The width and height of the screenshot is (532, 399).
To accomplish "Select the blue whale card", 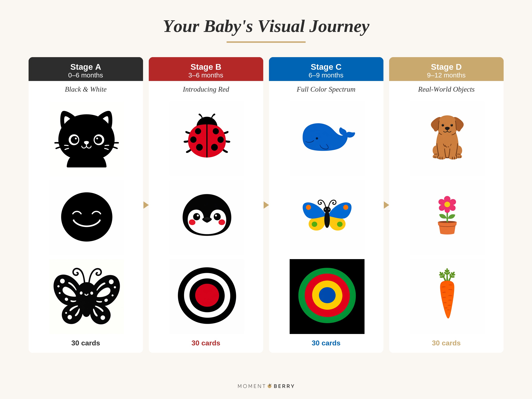I will coord(327,138).
